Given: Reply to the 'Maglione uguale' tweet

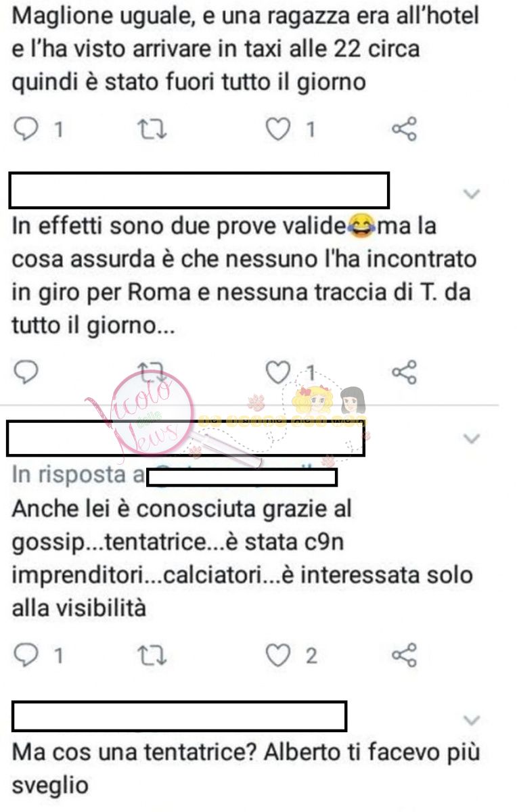Looking at the screenshot, I should pyautogui.click(x=26, y=129).
